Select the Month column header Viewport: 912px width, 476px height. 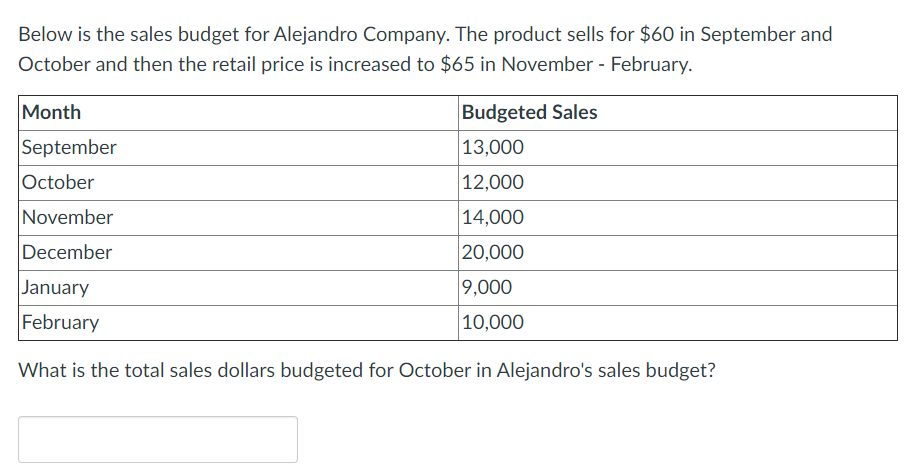coord(51,112)
